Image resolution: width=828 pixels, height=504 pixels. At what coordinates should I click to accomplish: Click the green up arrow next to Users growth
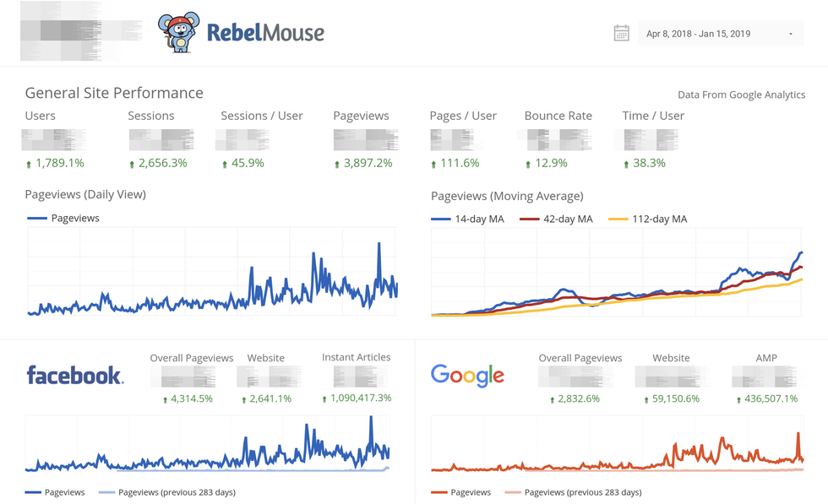(30, 162)
